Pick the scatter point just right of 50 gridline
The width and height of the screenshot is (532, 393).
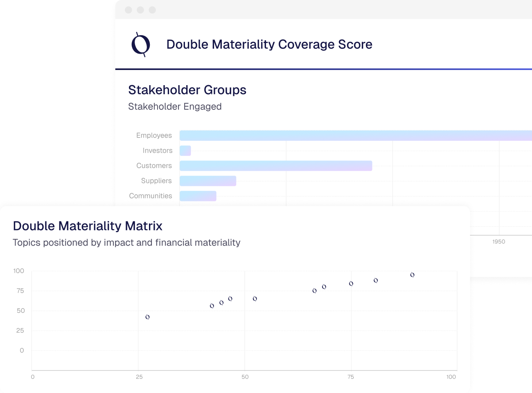point(255,298)
